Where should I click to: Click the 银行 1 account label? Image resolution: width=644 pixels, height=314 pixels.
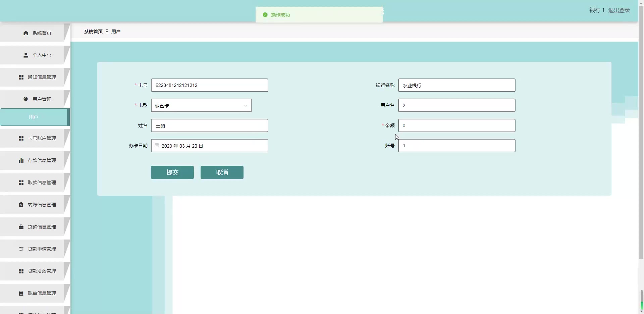pyautogui.click(x=597, y=10)
